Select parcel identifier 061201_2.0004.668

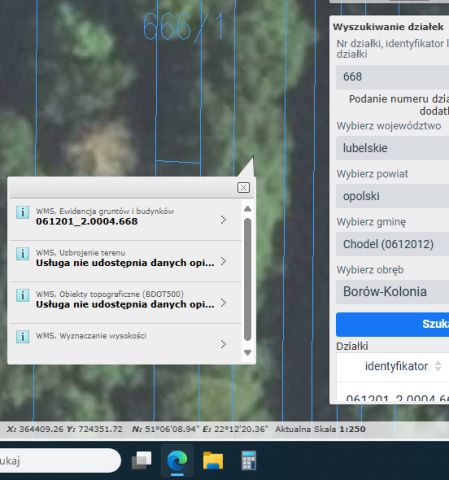pos(87,221)
